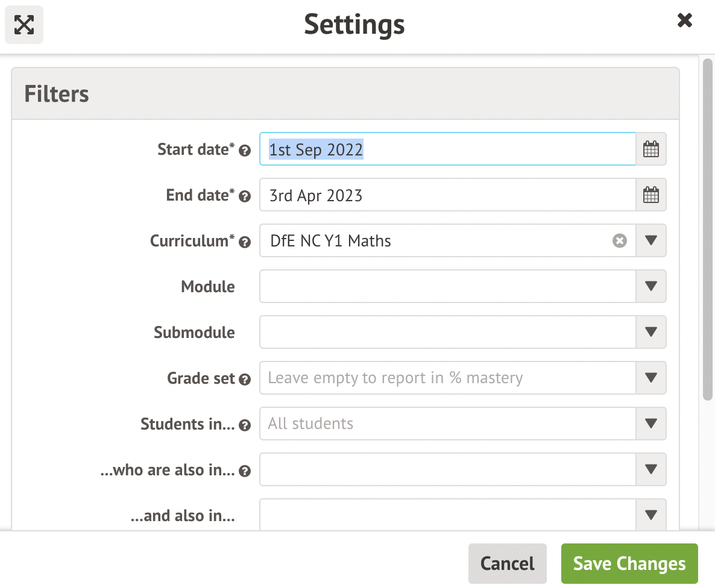Viewport: 715px width, 588px height.
Task: Expand the Submodule dropdown arrow
Action: [651, 332]
